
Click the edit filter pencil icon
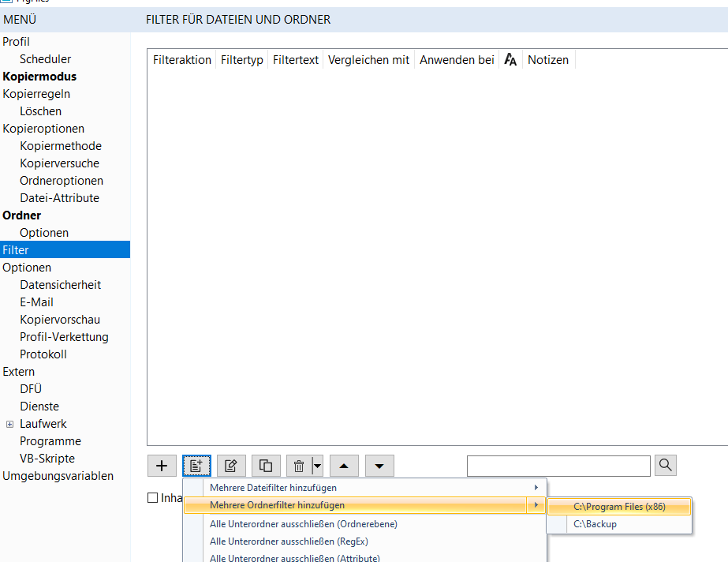[231, 466]
